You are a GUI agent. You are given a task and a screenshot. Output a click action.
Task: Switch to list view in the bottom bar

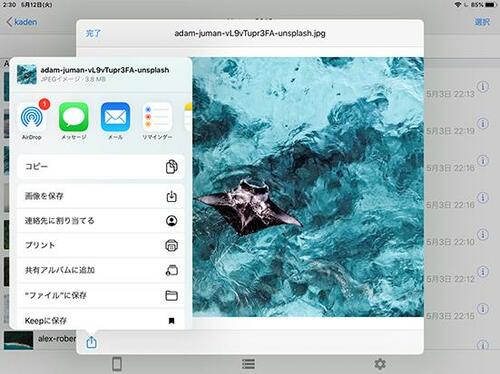248,364
